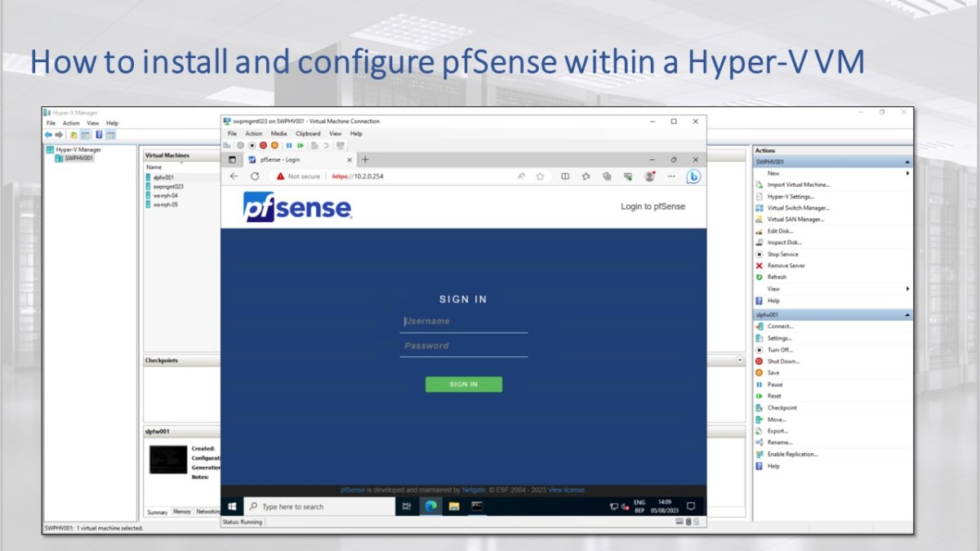Send Ctrl+Alt+Delete using the VM toolbar icon

tap(228, 144)
